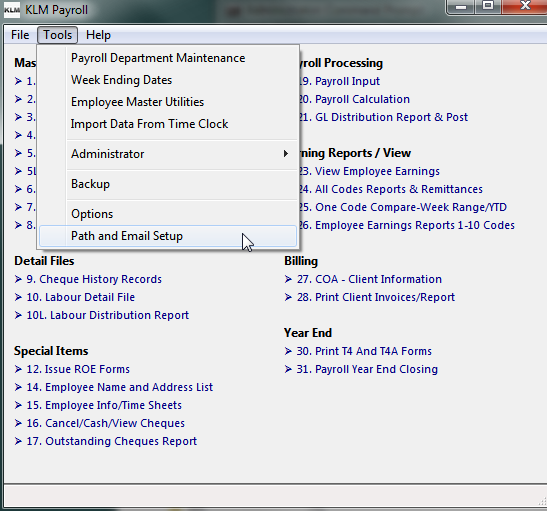Screen dimensions: 547x511
Task: Minimize the KLM Payroll window
Action: tap(461, 7)
